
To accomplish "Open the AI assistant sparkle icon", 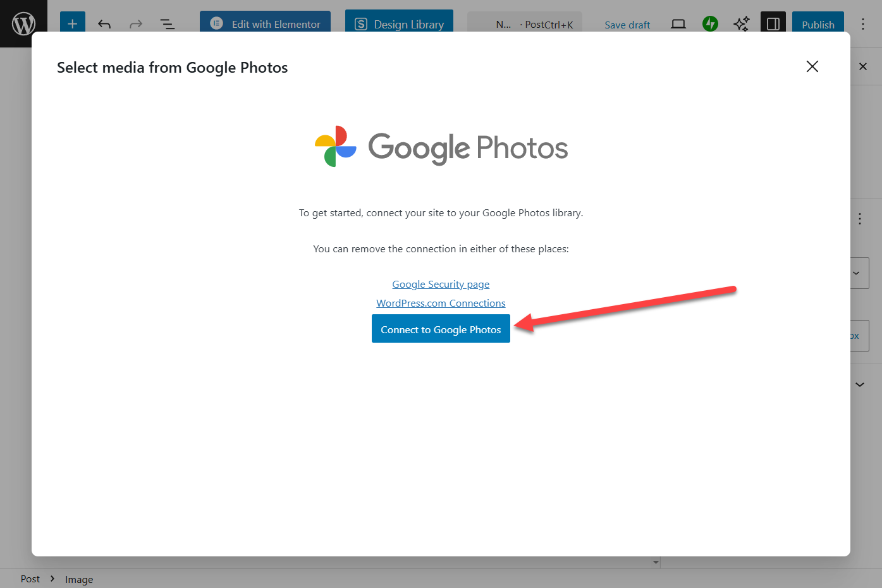I will 742,24.
